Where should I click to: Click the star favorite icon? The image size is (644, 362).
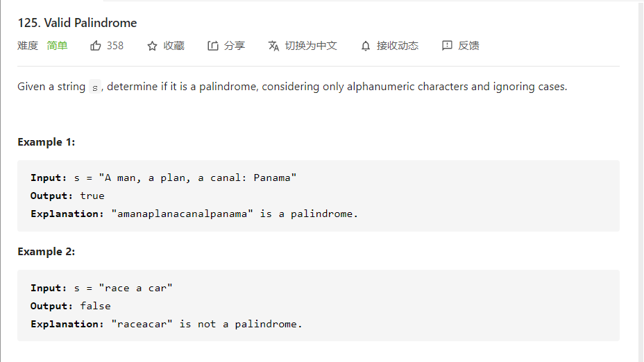(x=152, y=46)
